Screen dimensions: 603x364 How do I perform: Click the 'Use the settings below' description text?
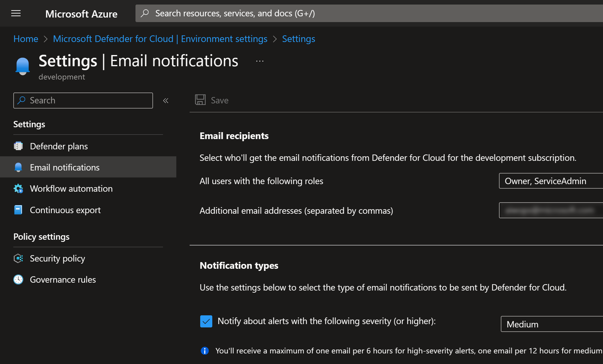(383, 287)
